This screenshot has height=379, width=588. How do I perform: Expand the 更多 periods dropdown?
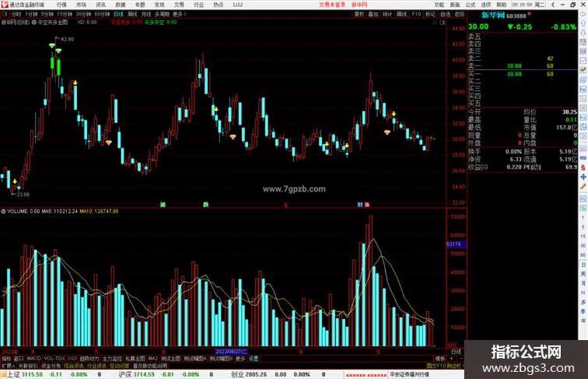tap(179, 14)
